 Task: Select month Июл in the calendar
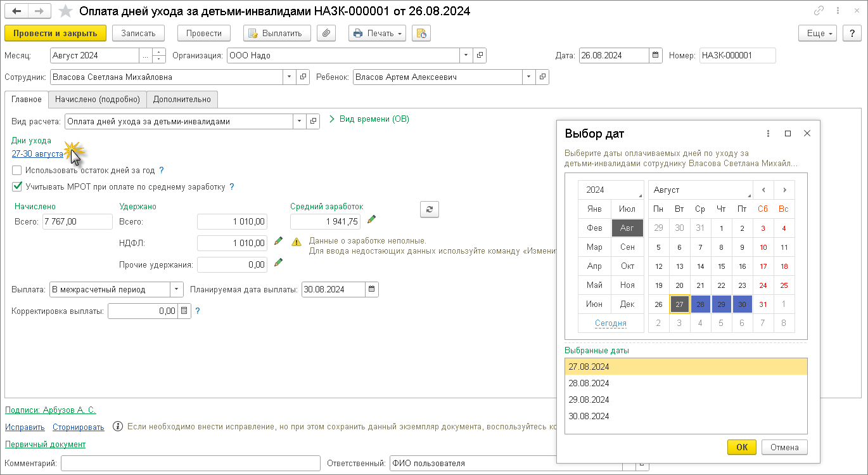coord(627,209)
